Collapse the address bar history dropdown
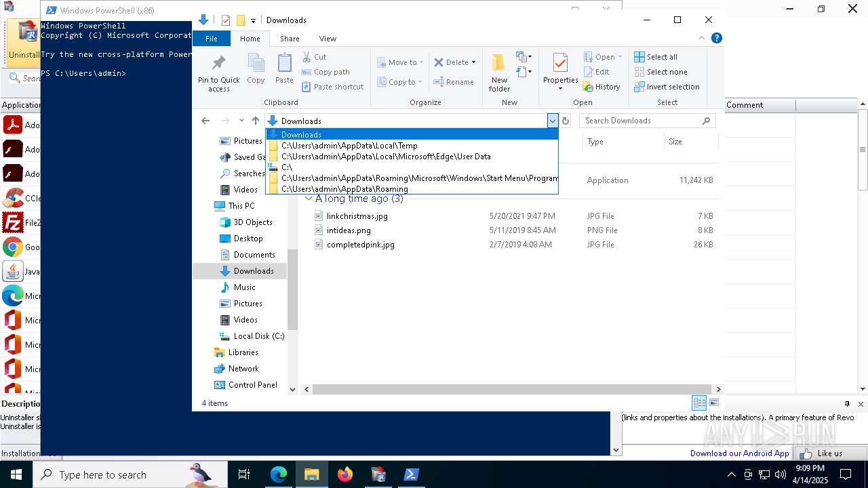 [x=553, y=121]
